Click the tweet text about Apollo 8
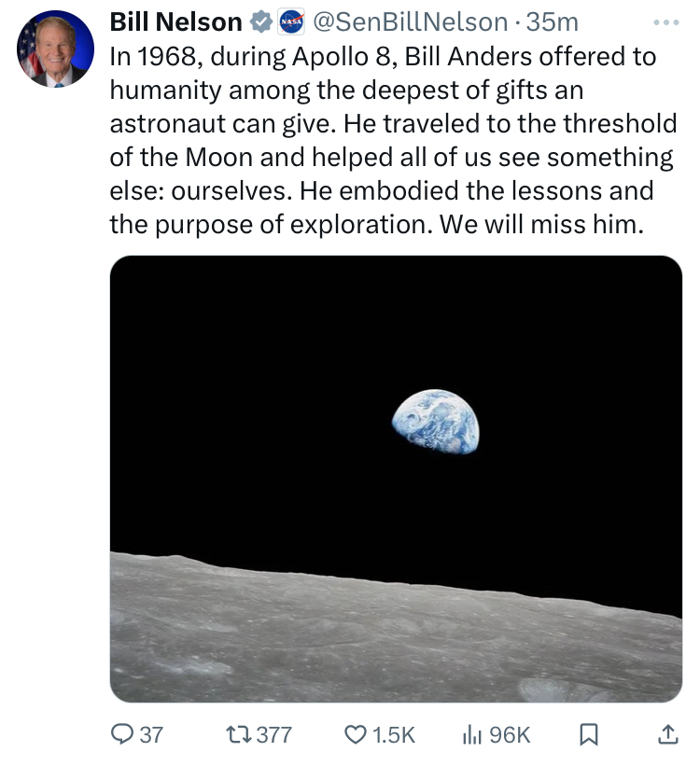 (x=393, y=140)
